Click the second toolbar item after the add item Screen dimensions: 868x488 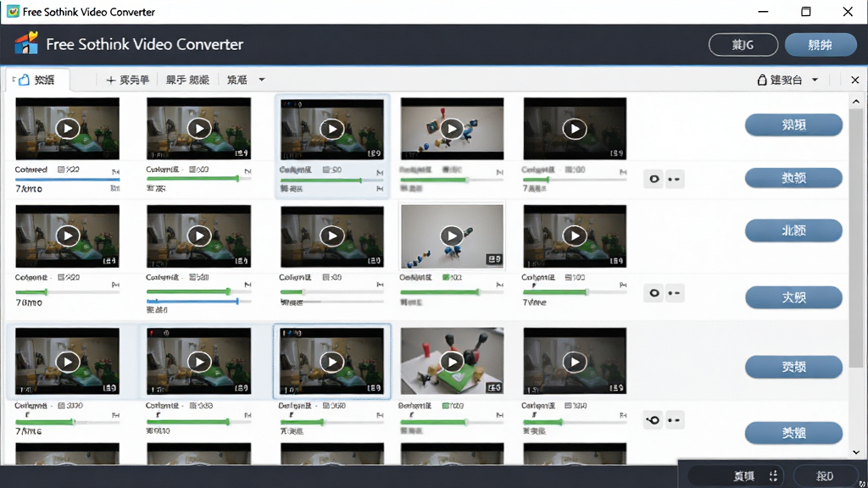click(187, 80)
